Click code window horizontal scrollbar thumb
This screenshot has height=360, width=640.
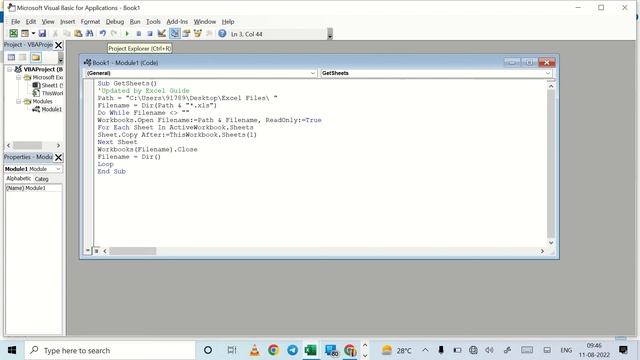pyautogui.click(x=133, y=251)
